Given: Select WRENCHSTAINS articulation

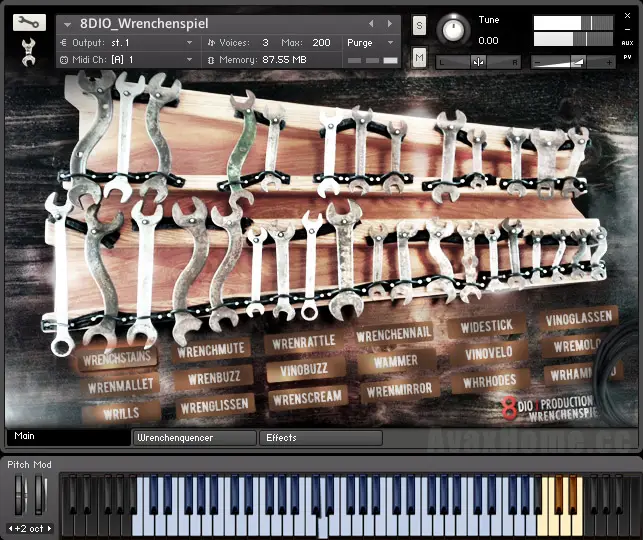Looking at the screenshot, I should pos(117,358).
